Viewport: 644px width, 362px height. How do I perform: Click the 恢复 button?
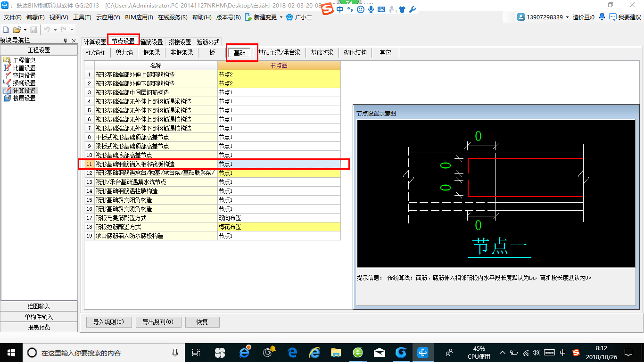click(202, 322)
